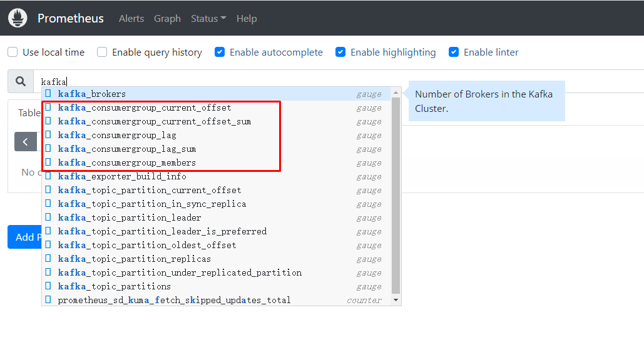Turn off the Enable linter checkbox
Image resolution: width=644 pixels, height=345 pixels.
[454, 52]
